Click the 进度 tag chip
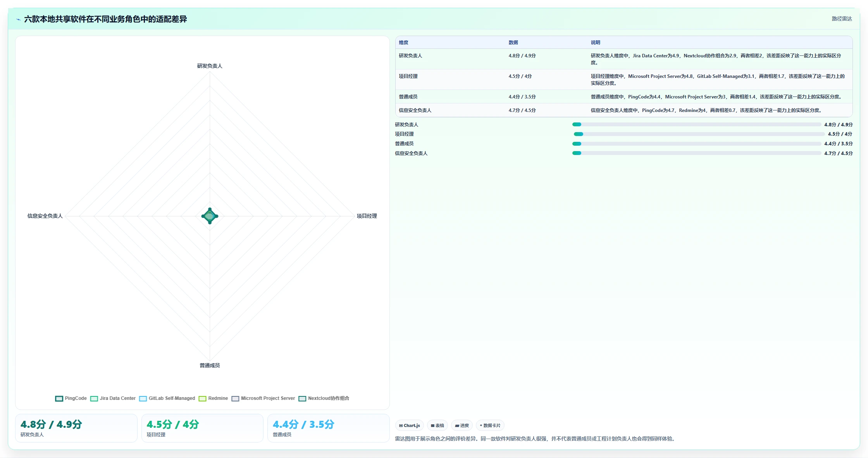 point(462,425)
